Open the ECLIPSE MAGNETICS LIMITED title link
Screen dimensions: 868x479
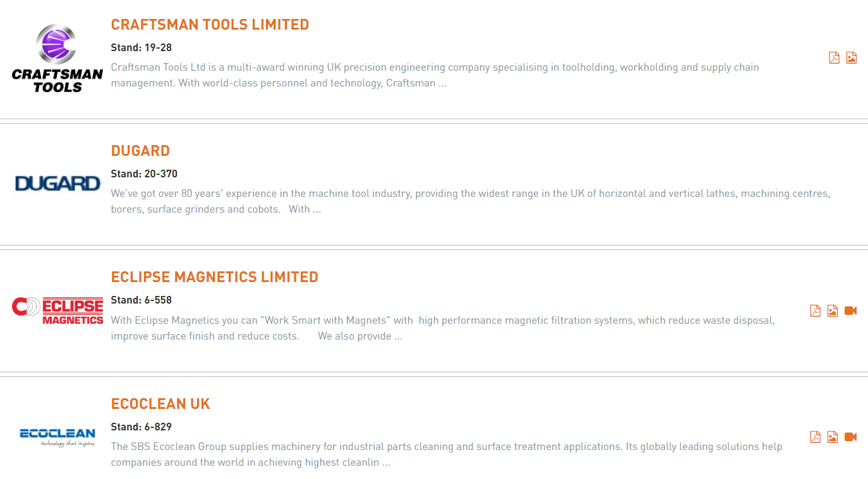(x=215, y=277)
